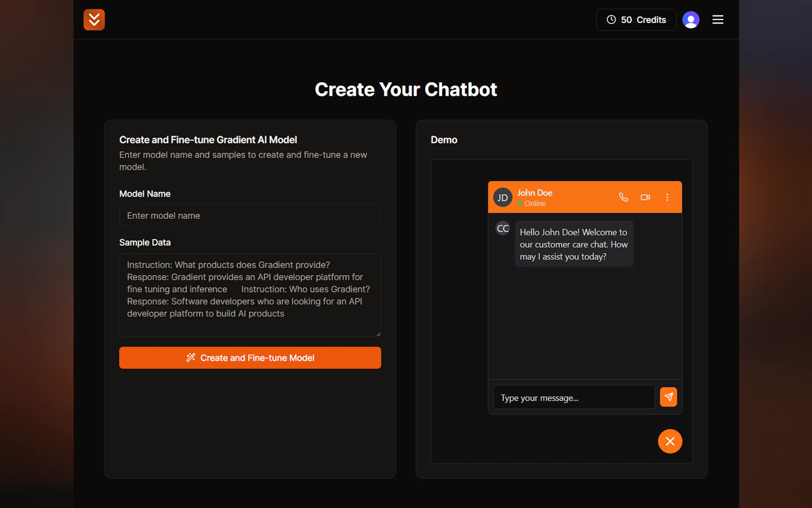Start a video call in chat header
Viewport: 812px width, 508px height.
click(x=645, y=197)
